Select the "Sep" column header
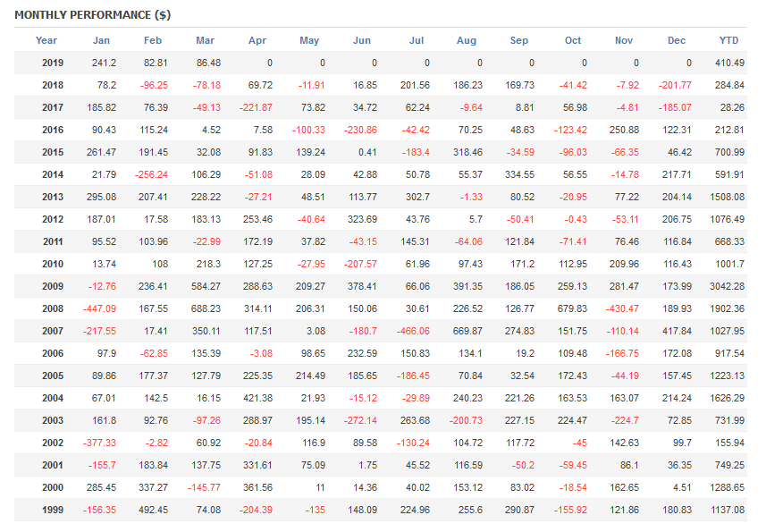The width and height of the screenshot is (766, 532). 519,40
